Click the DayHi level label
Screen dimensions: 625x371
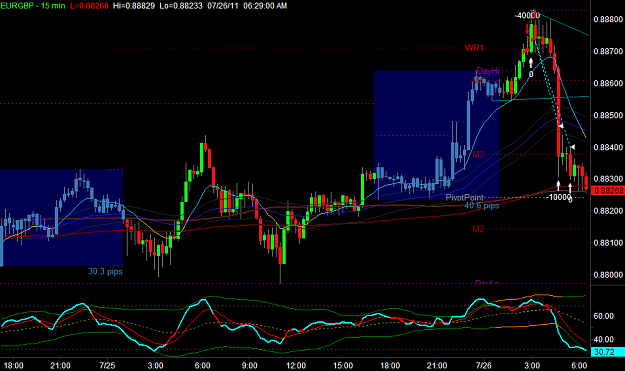pyautogui.click(x=487, y=71)
